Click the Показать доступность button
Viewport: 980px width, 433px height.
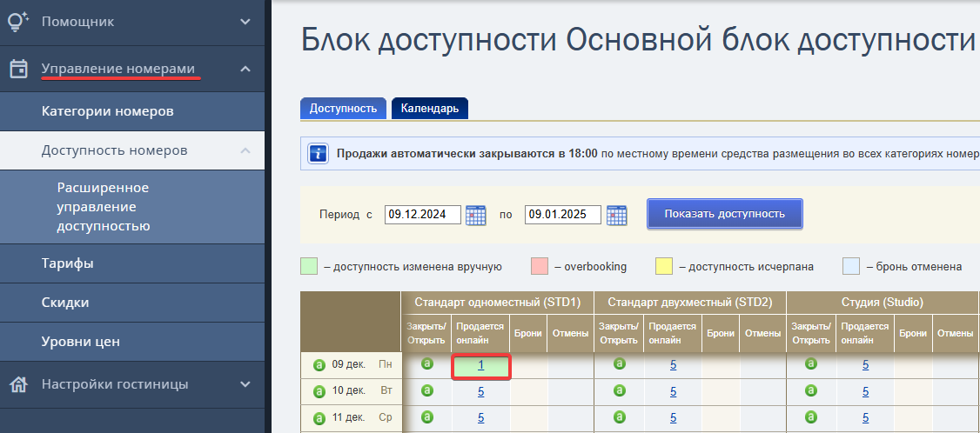(x=724, y=214)
